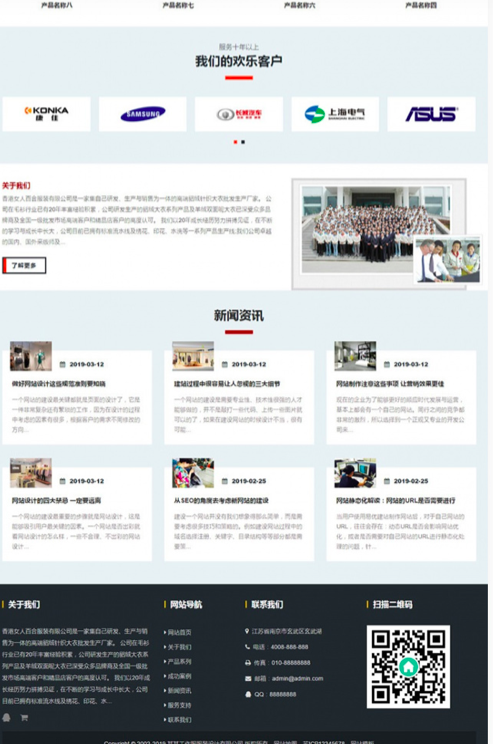This screenshot has height=744, width=493.
Task: Open first news card mannequin thumbnail
Action: click(x=31, y=356)
